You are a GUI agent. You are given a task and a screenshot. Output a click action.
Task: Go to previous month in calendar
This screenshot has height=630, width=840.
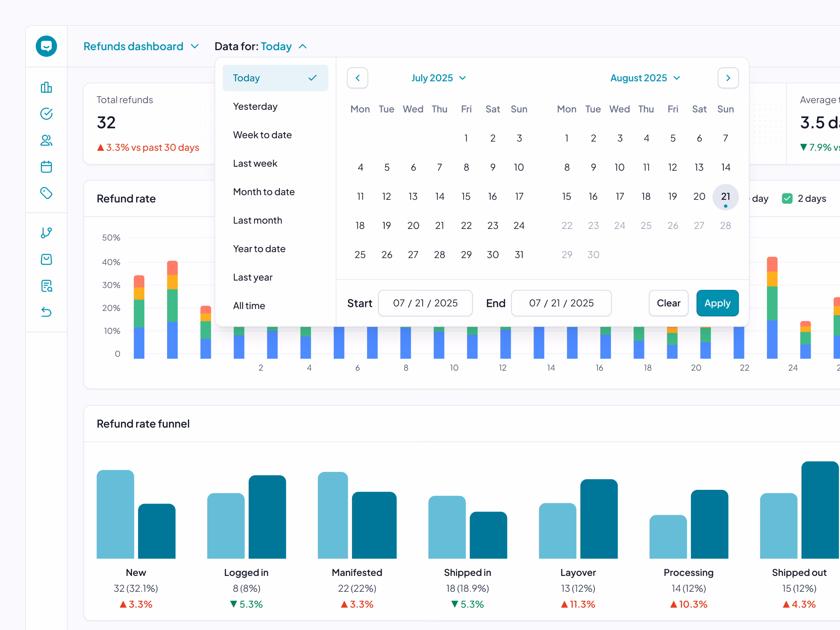357,78
